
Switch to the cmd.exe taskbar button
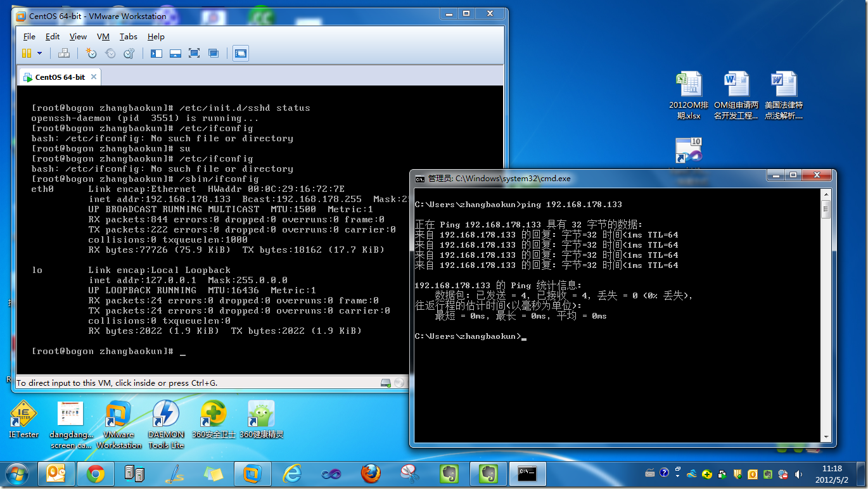(527, 473)
